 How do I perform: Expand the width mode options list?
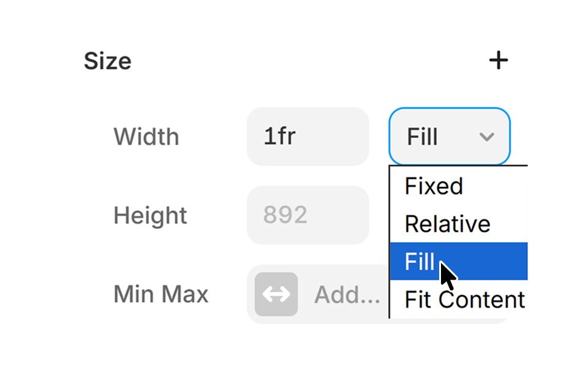coord(449,136)
